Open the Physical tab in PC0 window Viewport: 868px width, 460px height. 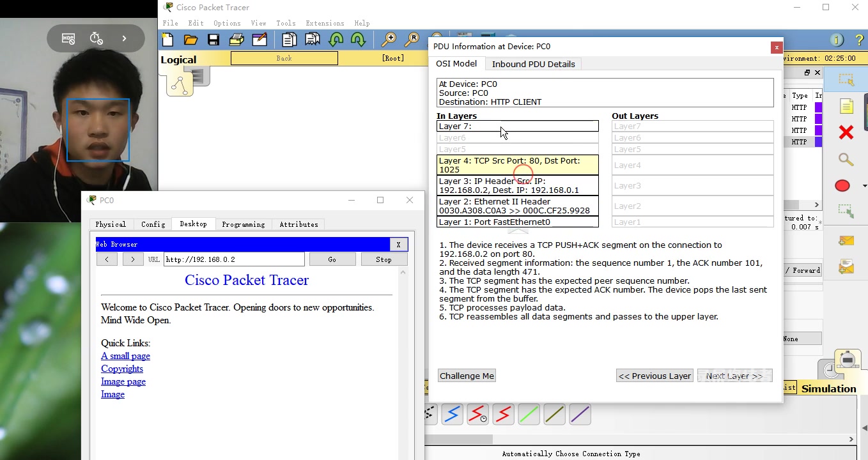click(x=111, y=224)
